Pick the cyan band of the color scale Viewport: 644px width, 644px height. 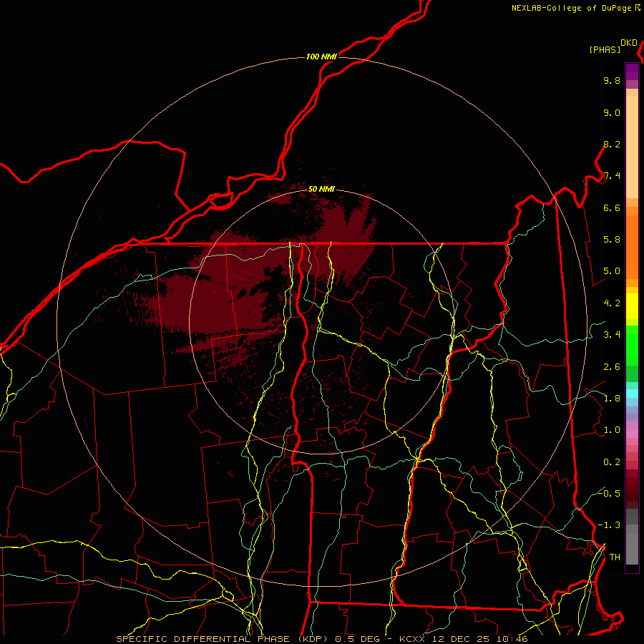pyautogui.click(x=632, y=393)
